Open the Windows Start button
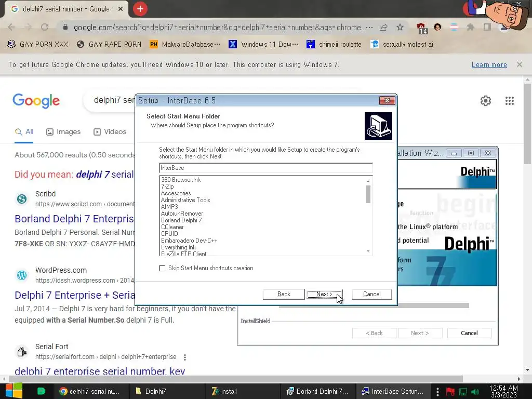The image size is (532, 399). click(14, 391)
